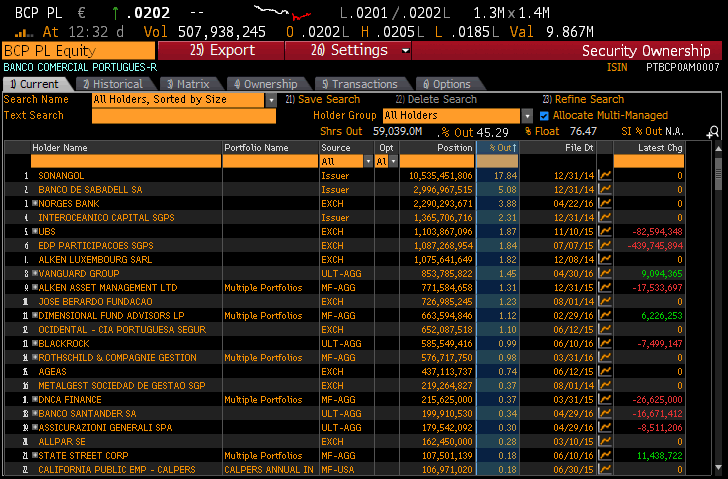Open chart icon for ALKEN ASSET MANAGEMENT row
The width and height of the screenshot is (728, 479).
click(604, 287)
